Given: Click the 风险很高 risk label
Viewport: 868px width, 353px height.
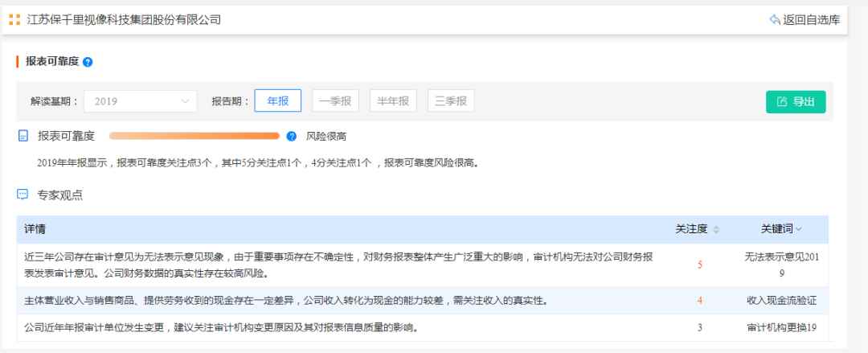Looking at the screenshot, I should [326, 137].
